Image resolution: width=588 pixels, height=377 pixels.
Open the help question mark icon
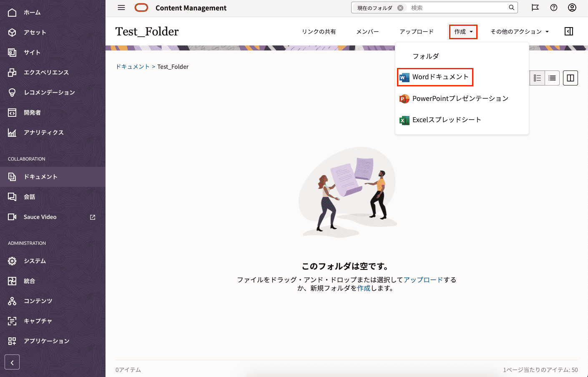click(x=554, y=8)
